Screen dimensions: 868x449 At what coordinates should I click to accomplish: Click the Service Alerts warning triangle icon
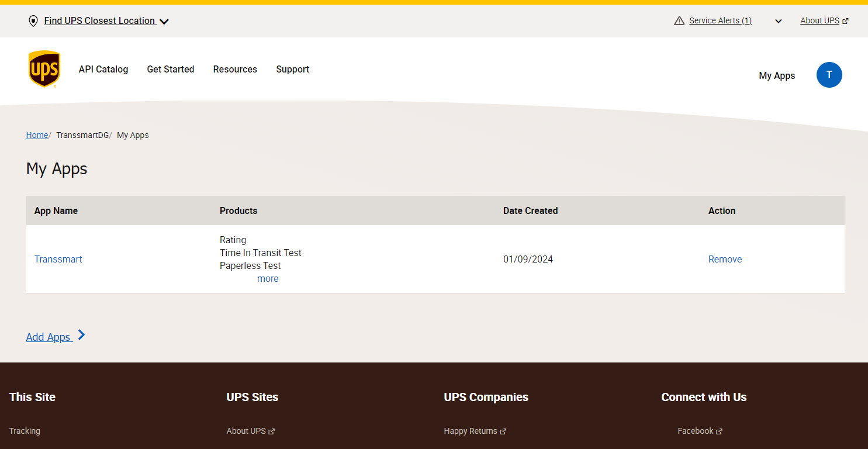point(679,21)
